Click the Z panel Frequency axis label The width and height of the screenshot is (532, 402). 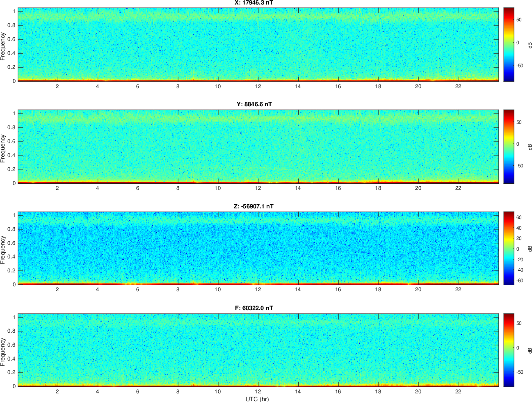click(x=3, y=249)
